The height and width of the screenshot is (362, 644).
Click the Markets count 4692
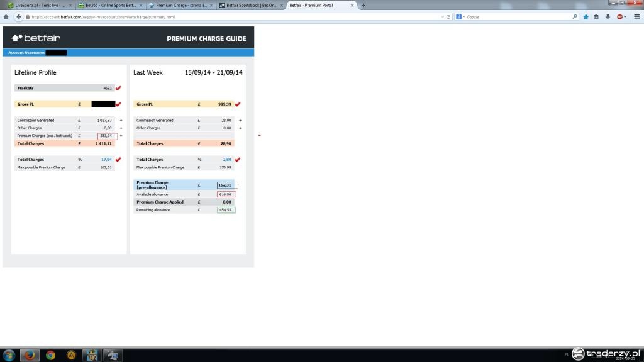[x=107, y=88]
